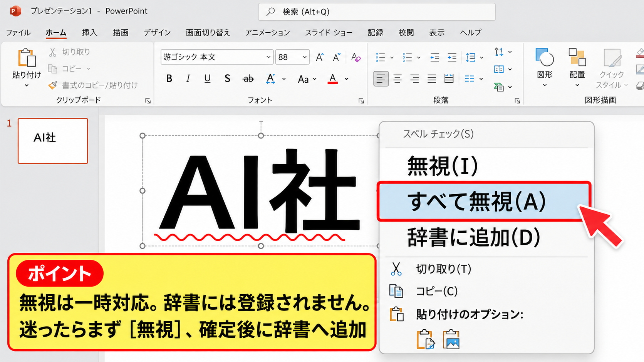Open Font dialog launcher
This screenshot has width=644, height=362.
(361, 101)
